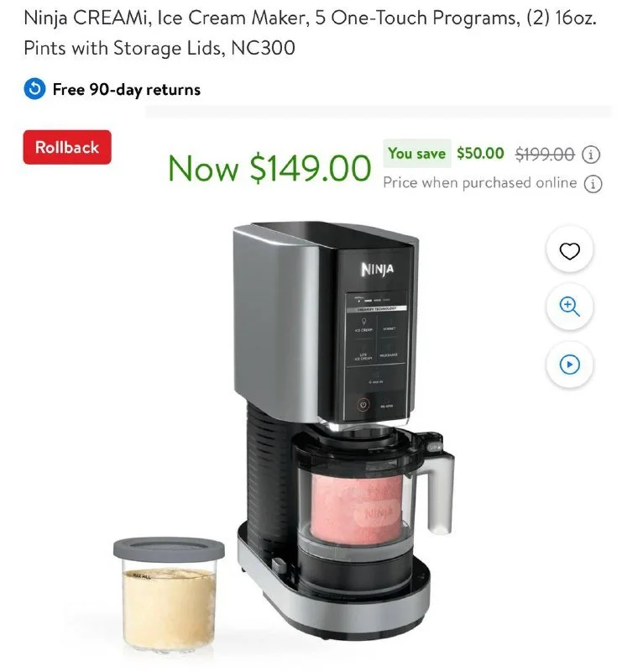
Task: Click 'Price when purchased online' text
Action: (x=480, y=183)
